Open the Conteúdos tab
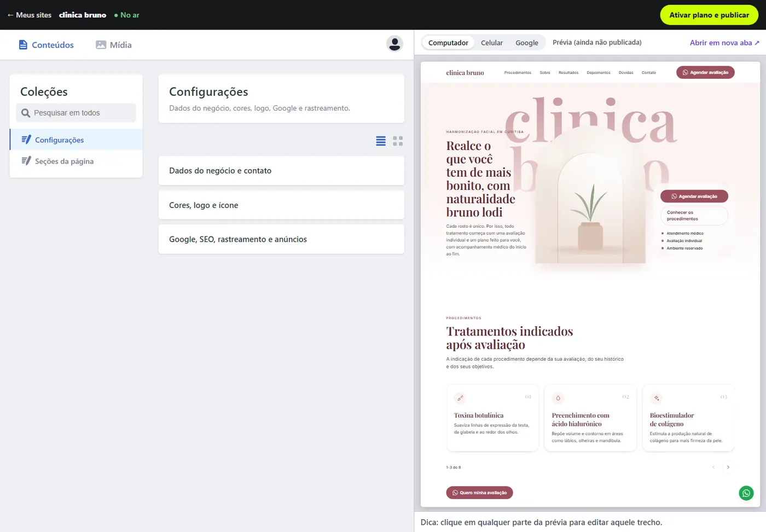 46,45
